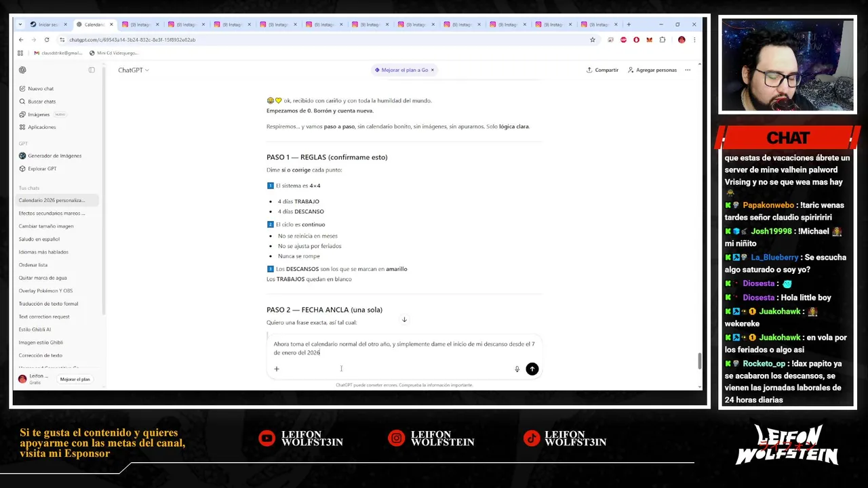This screenshot has height=488, width=868.
Task: Open chat Text correction request
Action: pos(58,317)
